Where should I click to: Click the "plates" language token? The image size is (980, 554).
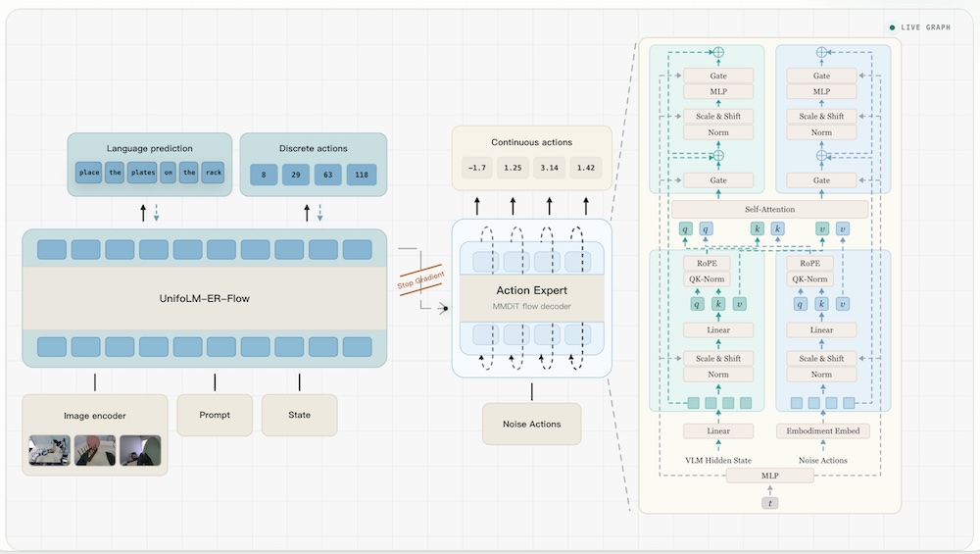point(142,173)
